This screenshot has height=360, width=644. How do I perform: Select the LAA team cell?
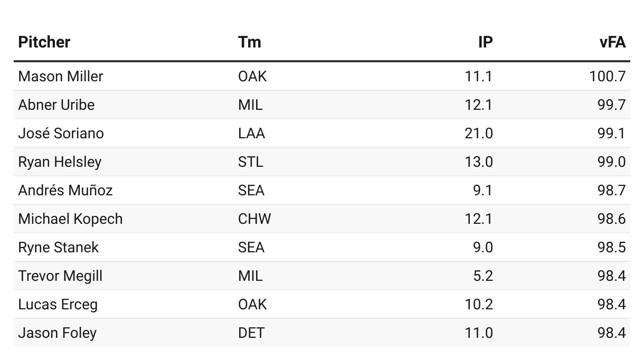pyautogui.click(x=251, y=134)
